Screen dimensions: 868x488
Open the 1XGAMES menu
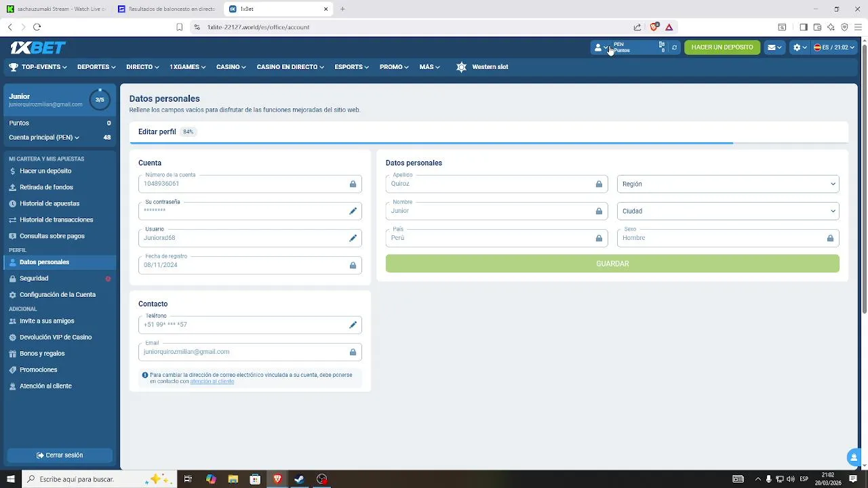point(188,67)
